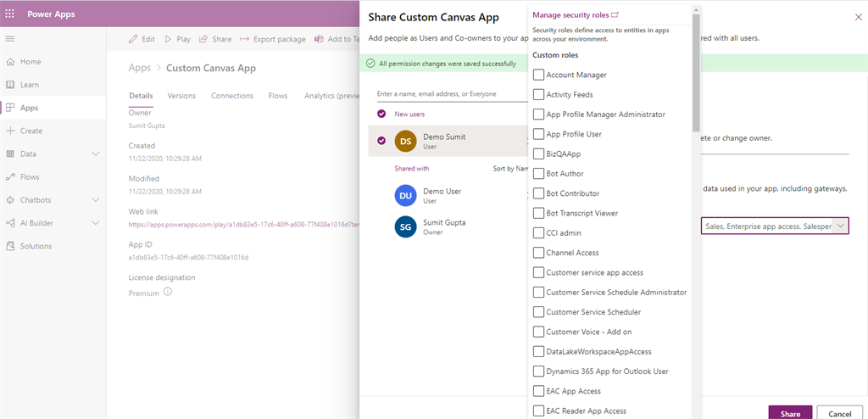This screenshot has height=419, width=868.
Task: Check the Account Manager role checkbox
Action: click(538, 75)
